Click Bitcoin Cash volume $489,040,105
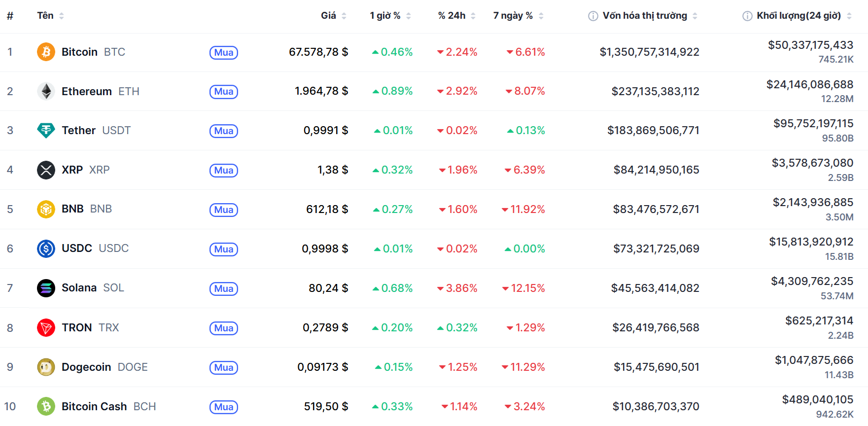The width and height of the screenshot is (868, 426). pos(818,399)
